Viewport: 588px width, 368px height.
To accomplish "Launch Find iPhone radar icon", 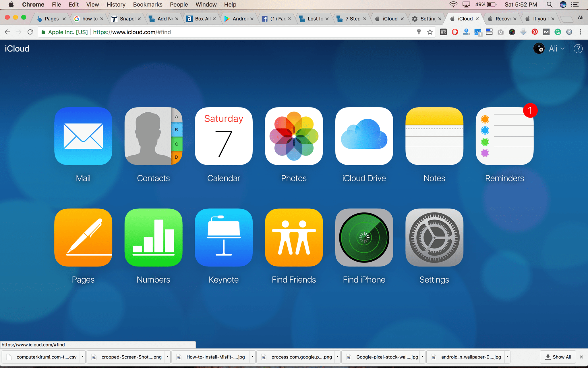I will pyautogui.click(x=364, y=237).
